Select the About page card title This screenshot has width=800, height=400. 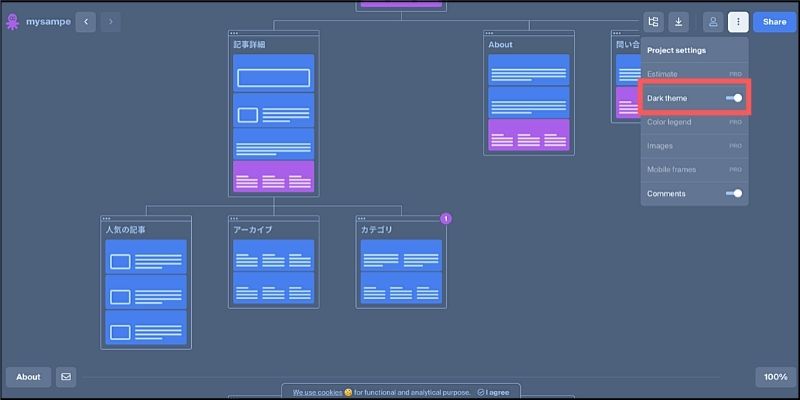pos(501,44)
